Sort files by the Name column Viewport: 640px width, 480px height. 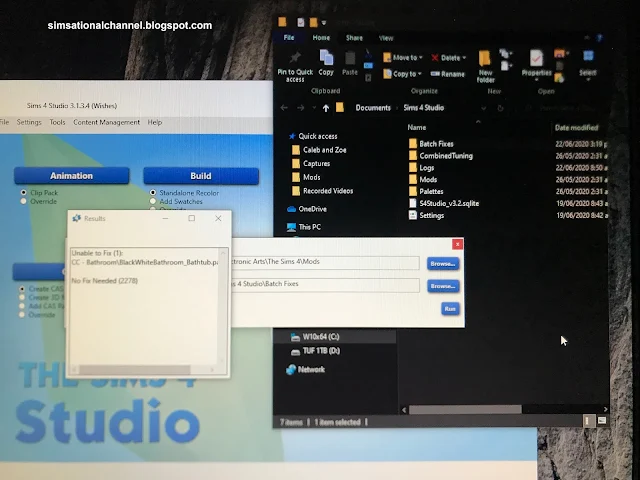tap(417, 127)
